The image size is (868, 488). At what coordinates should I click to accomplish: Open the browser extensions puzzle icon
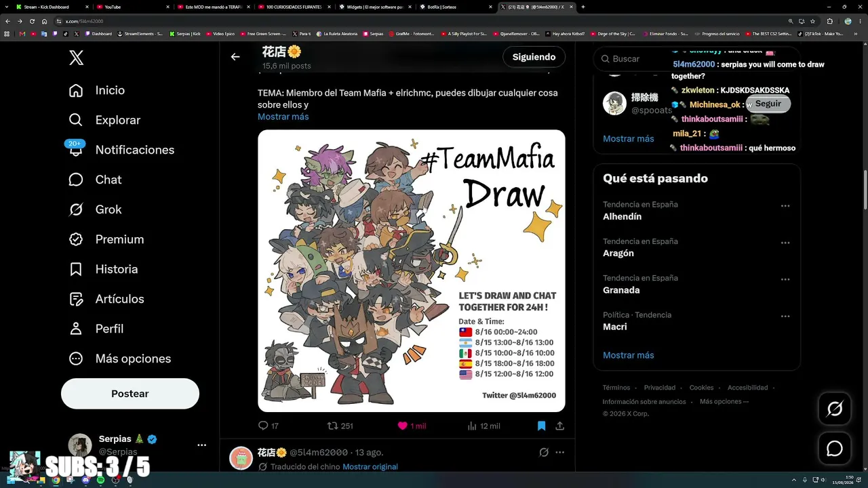pyautogui.click(x=829, y=21)
